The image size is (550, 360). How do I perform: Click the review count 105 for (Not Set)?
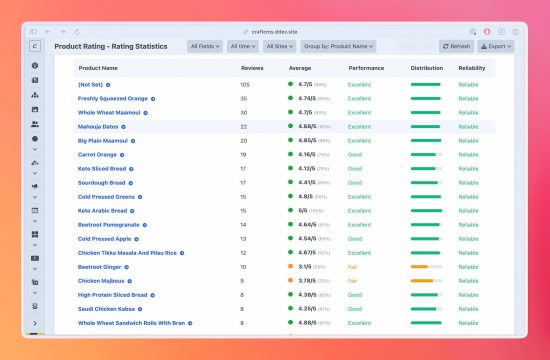point(245,85)
